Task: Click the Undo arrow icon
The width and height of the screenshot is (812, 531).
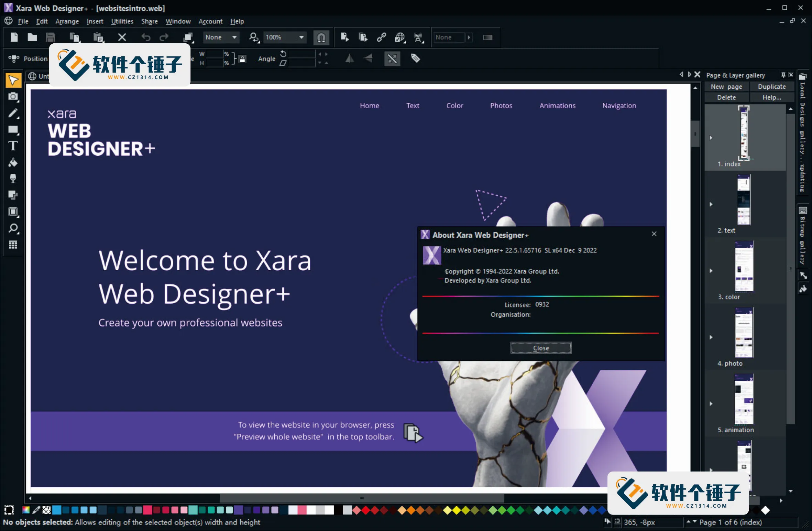Action: pos(146,37)
